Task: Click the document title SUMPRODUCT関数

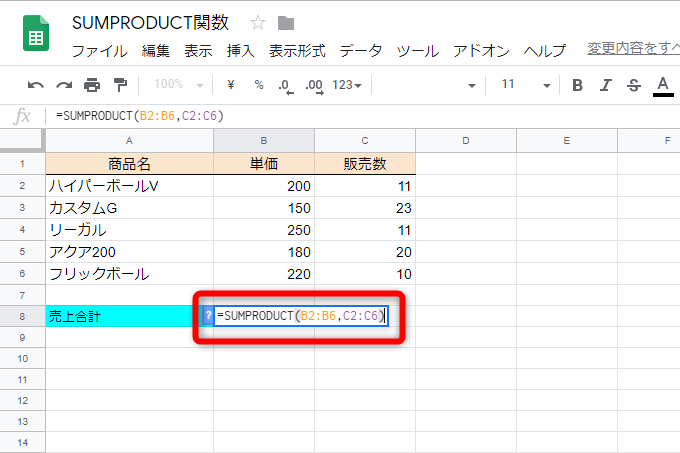Action: (x=150, y=23)
